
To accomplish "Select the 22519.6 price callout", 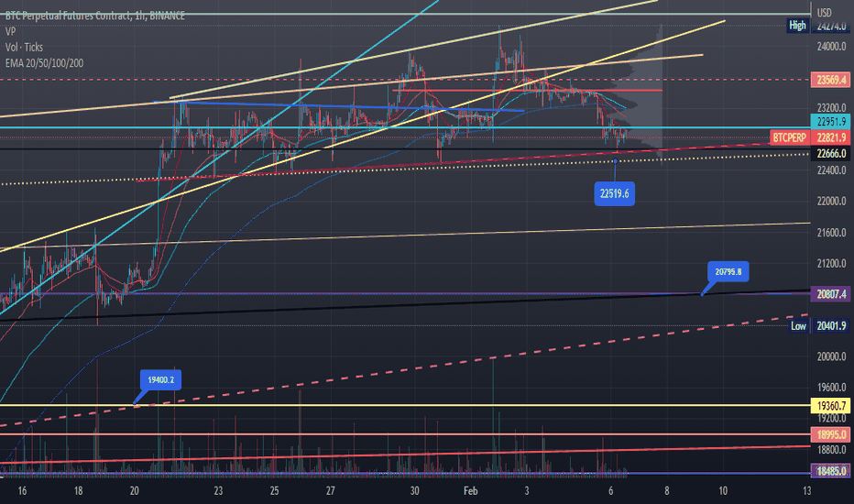I will (x=614, y=193).
